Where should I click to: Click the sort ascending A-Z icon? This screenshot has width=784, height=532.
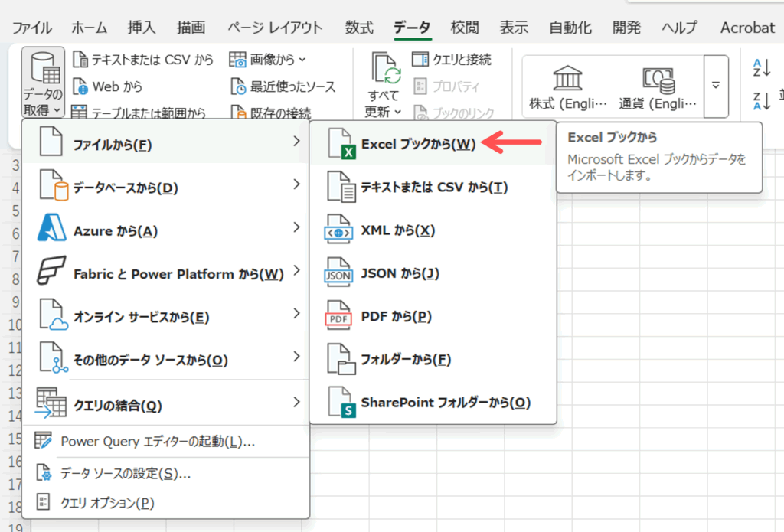point(762,67)
